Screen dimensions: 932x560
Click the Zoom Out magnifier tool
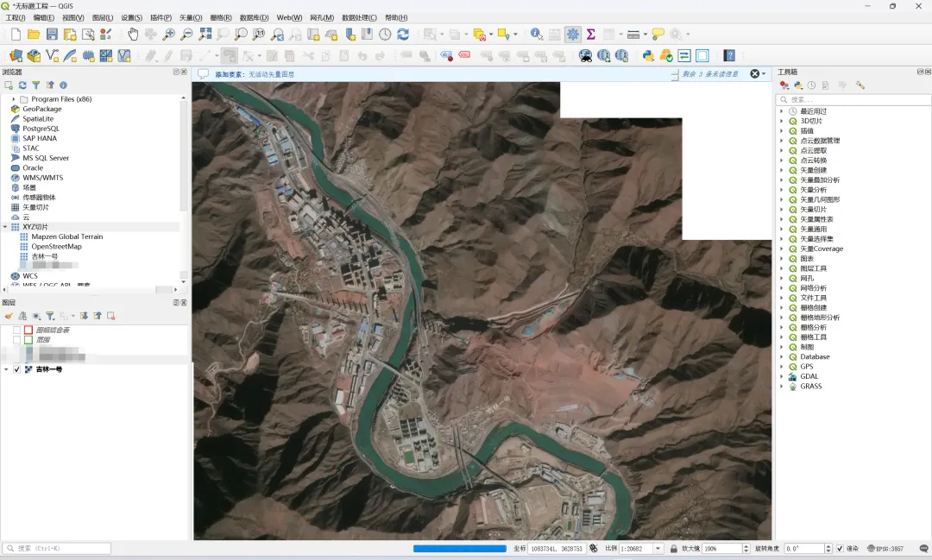click(x=186, y=35)
